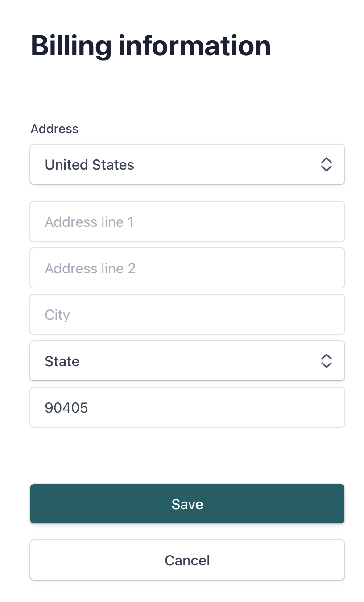The width and height of the screenshot is (364, 602).
Task: Expand the State dropdown
Action: 187,361
